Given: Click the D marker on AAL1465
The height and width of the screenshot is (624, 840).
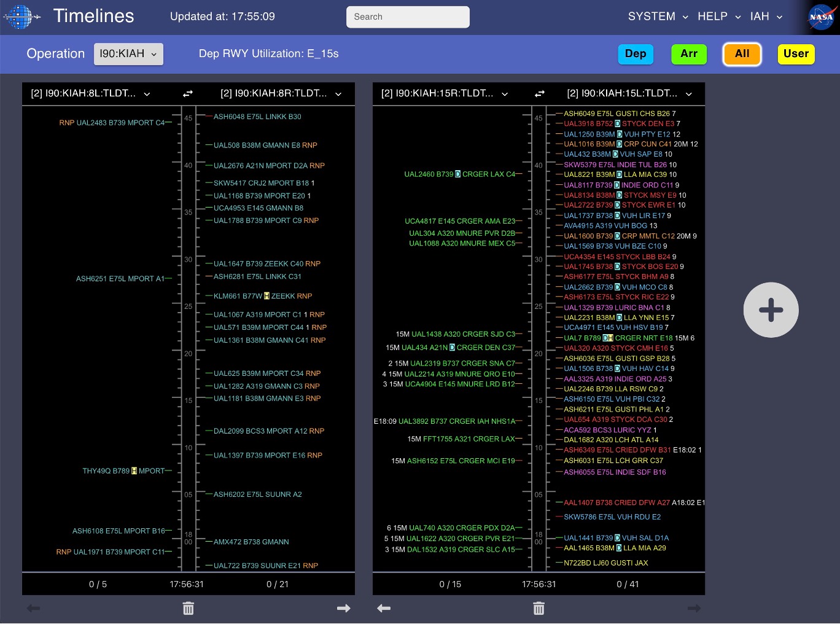Looking at the screenshot, I should (618, 548).
